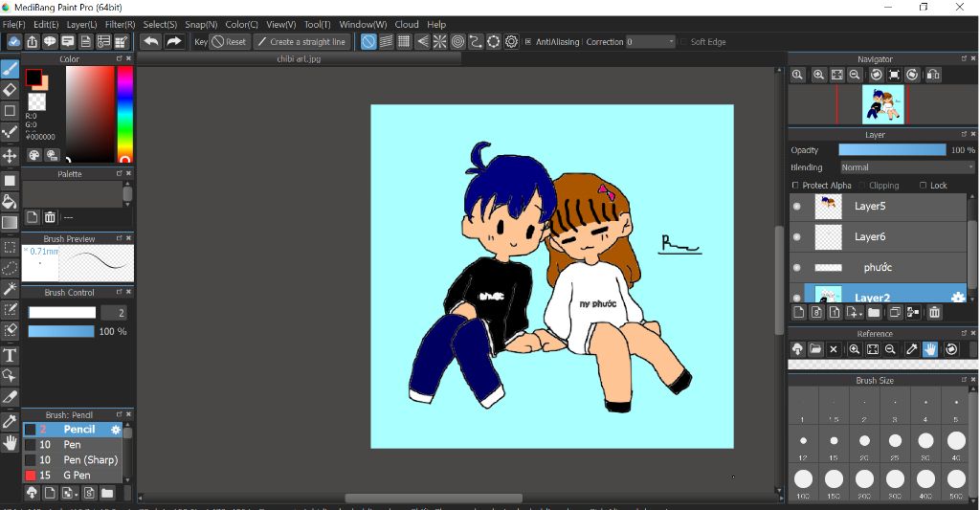
Task: Select the Brush tool in left toolbar
Action: click(10, 68)
